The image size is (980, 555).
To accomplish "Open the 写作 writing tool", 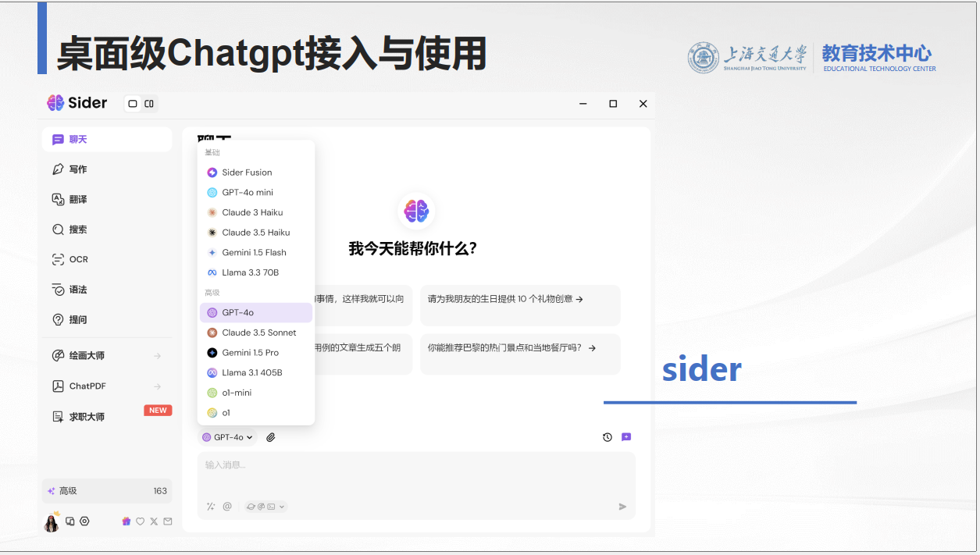I will (x=74, y=169).
